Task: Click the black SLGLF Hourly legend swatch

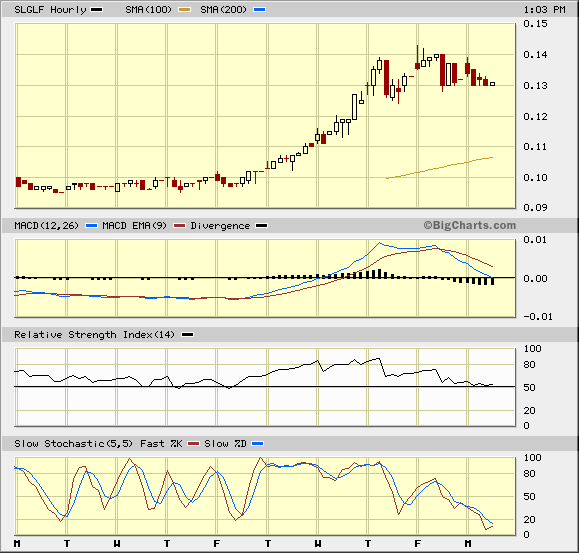Action: tap(96, 10)
